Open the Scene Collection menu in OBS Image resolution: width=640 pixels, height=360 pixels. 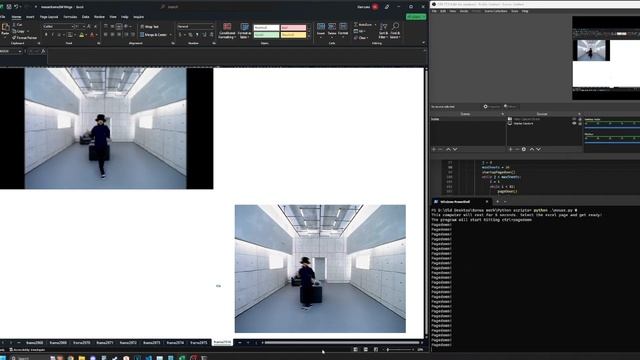tap(496, 11)
